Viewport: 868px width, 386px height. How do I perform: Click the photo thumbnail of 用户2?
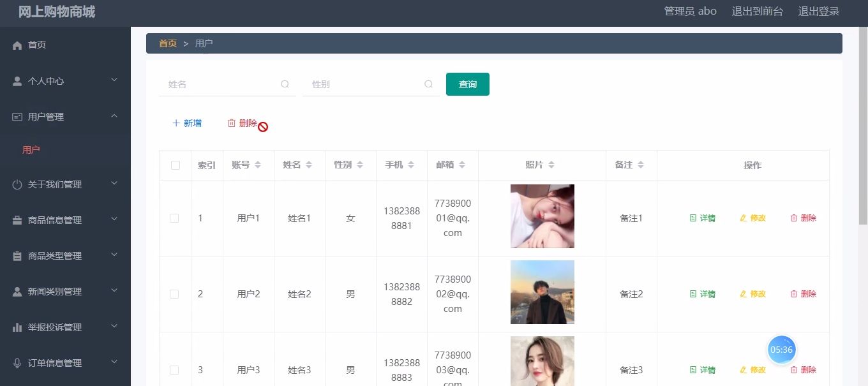point(542,292)
